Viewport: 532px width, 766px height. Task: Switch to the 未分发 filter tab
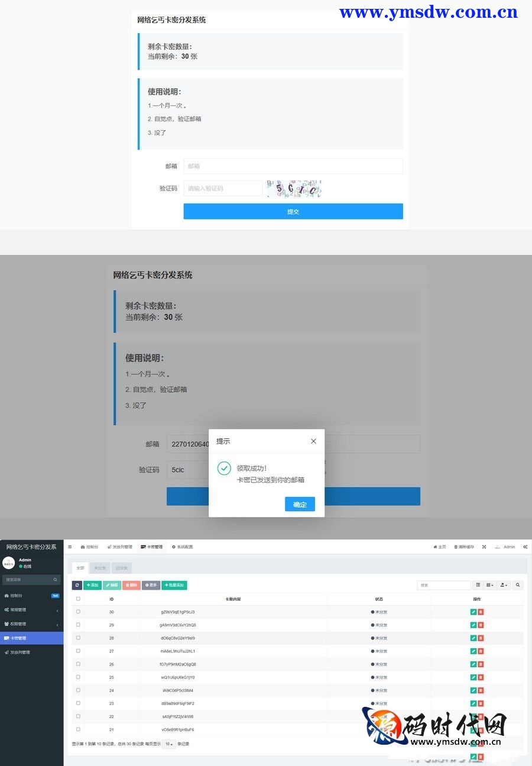pyautogui.click(x=100, y=568)
